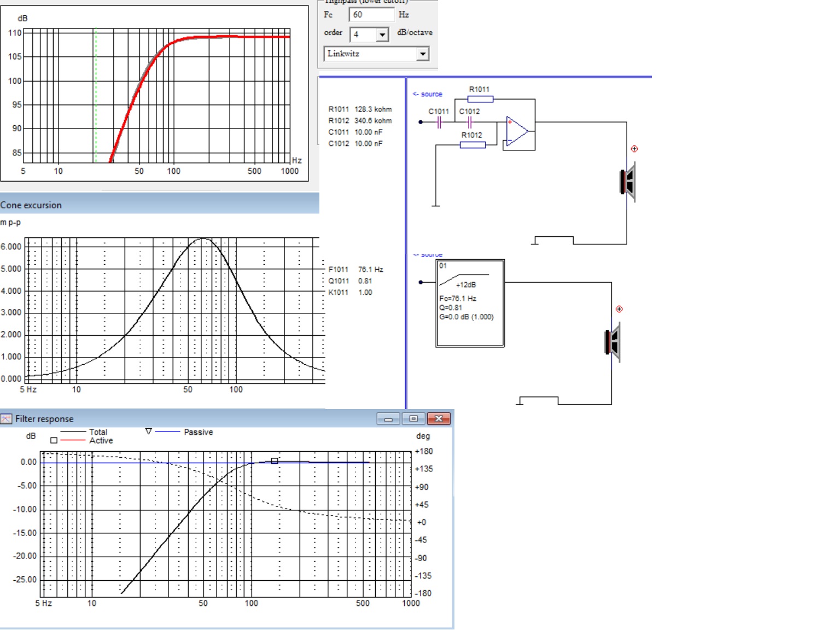840x630 pixels.
Task: Click the 'C1012 10.00 nF' value row
Action: click(355, 144)
